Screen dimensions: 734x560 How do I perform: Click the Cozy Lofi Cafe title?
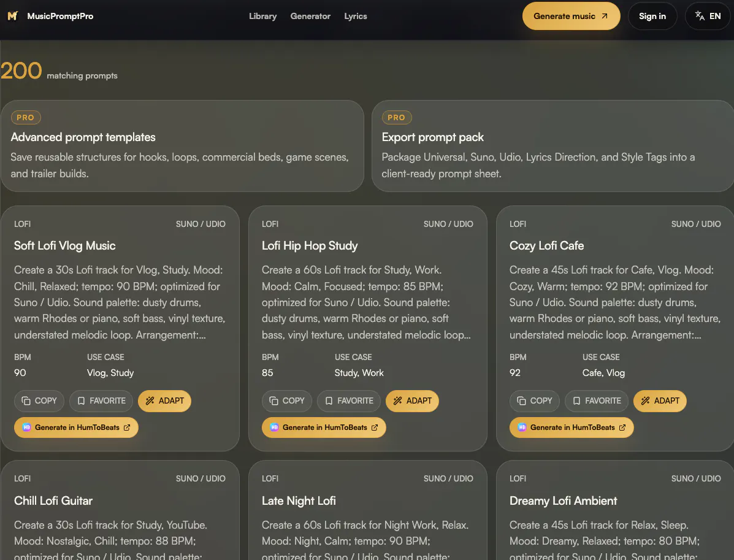[546, 246]
